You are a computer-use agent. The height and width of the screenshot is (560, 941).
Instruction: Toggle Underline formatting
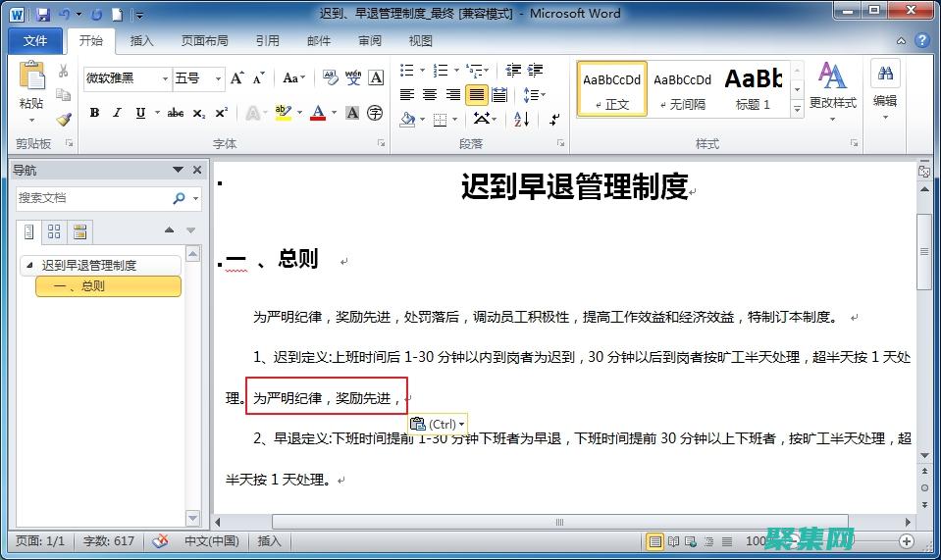140,113
